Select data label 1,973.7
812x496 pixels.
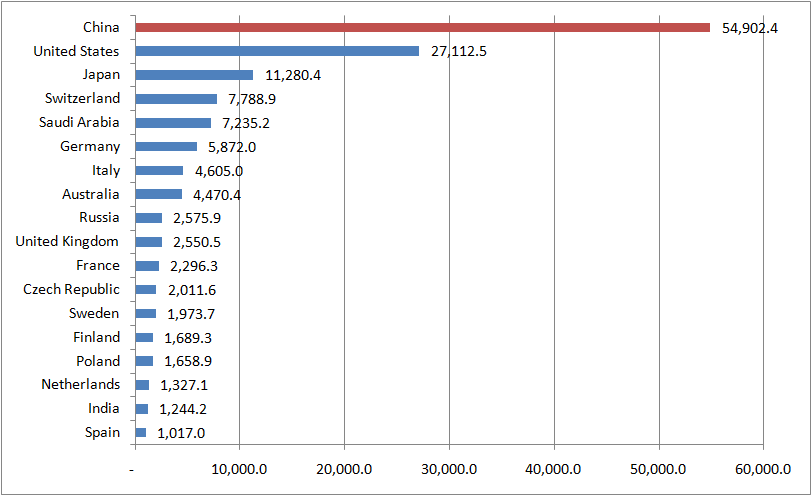coord(191,314)
